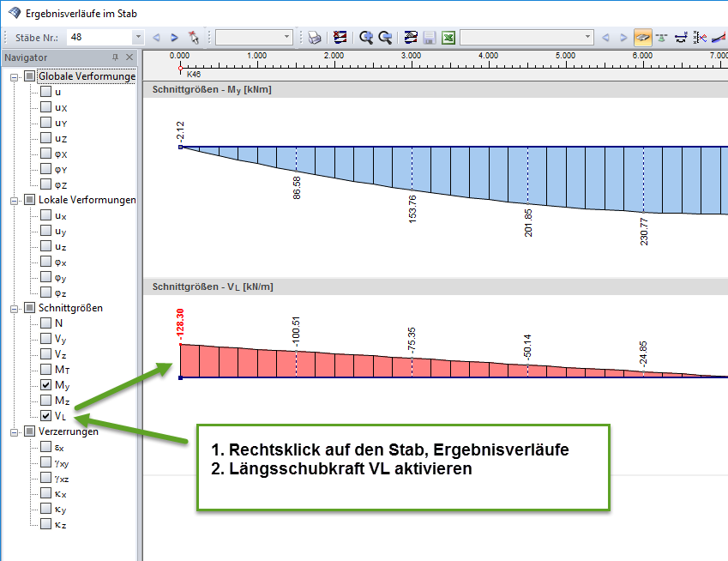The height and width of the screenshot is (561, 728).
Task: Click the red -128.30 value label
Action: coord(180,323)
